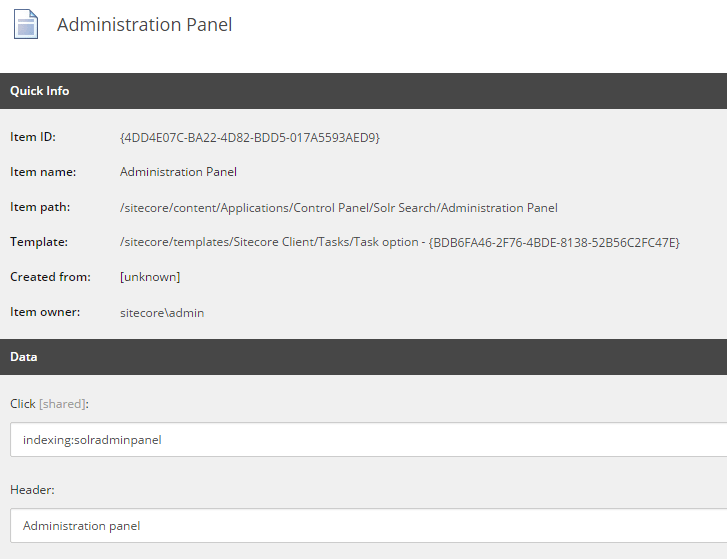
Task: Click the "Click [shared]:" field label
Action: click(x=49, y=404)
